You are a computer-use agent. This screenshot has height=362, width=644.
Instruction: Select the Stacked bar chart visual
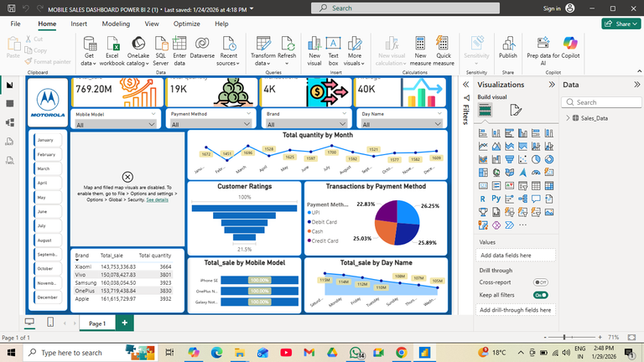tap(483, 133)
